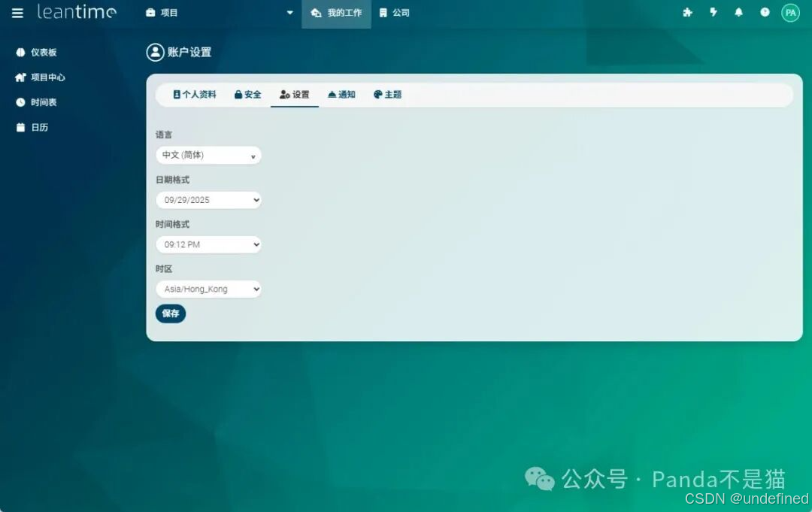Open the PA user avatar menu
812x512 pixels.
click(790, 13)
